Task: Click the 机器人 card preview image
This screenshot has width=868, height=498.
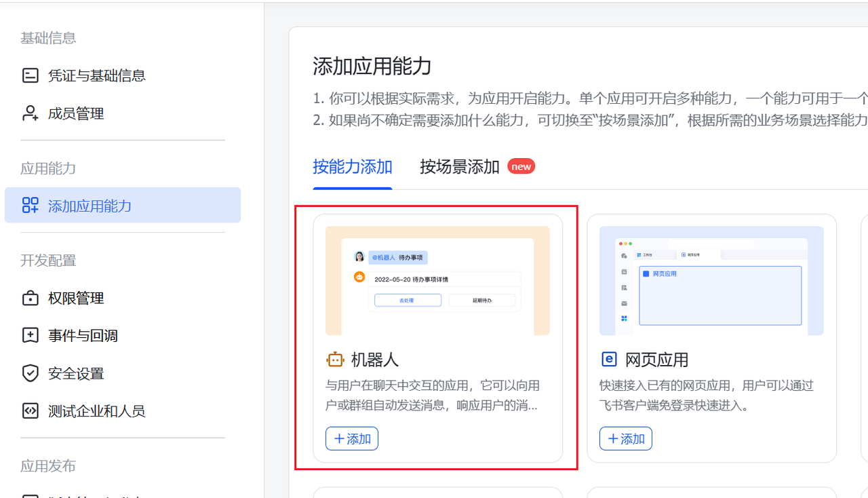Action: pyautogui.click(x=437, y=281)
